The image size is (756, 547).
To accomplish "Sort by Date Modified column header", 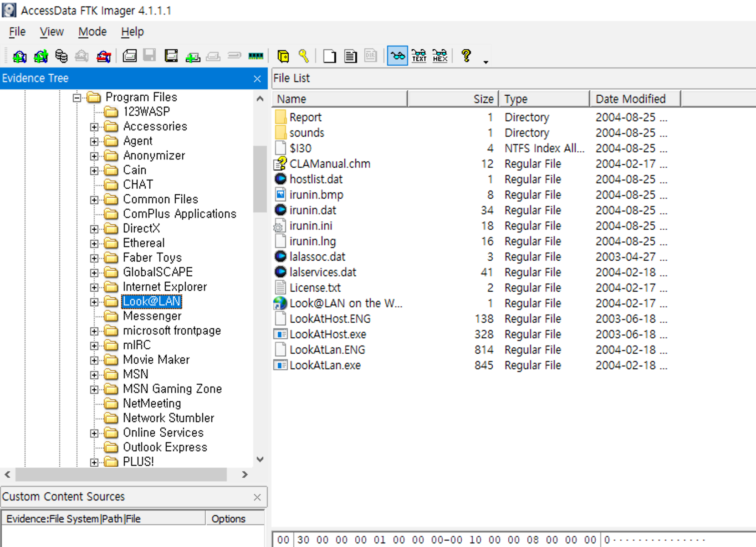I will click(x=635, y=99).
